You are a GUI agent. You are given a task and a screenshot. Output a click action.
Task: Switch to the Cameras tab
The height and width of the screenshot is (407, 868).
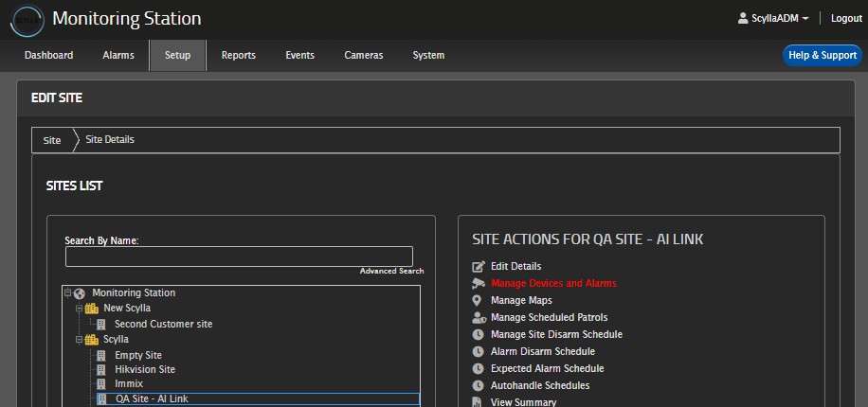click(x=364, y=56)
